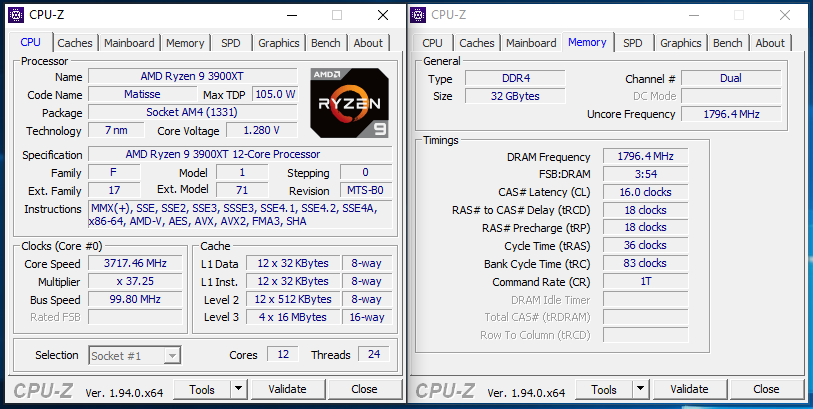Click the Instructions list field
Image resolution: width=813 pixels, height=409 pixels.
240,215
